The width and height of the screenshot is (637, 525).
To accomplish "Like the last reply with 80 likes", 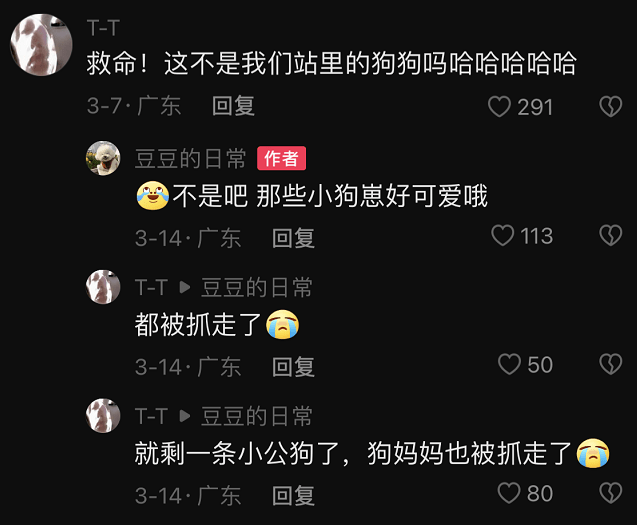I will (509, 493).
